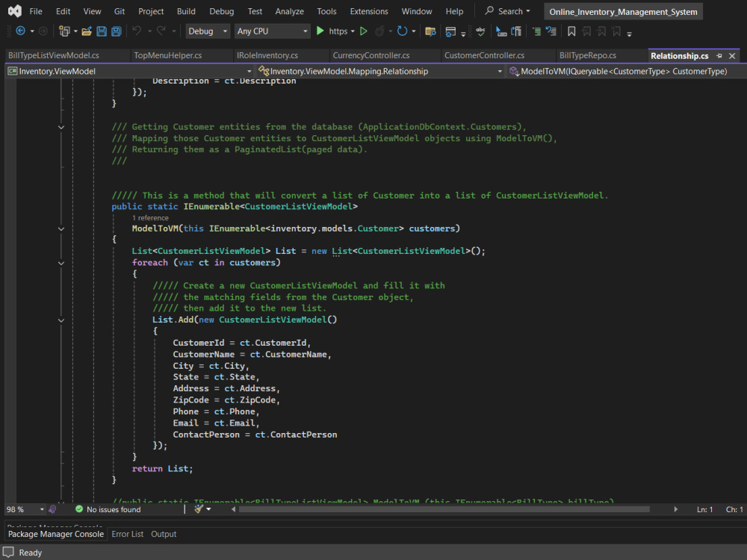
Task: Click the 1 reference CodeLens link
Action: 150,217
